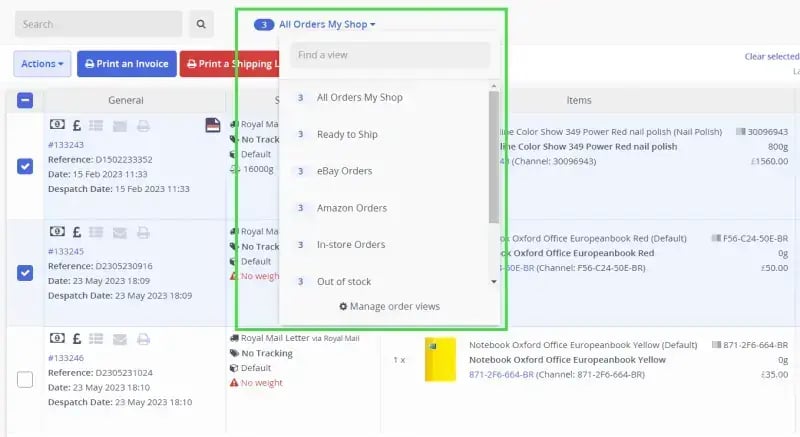Screen dimensions: 800x437
Task: Click the list icon for order #133243
Action: coord(96,125)
